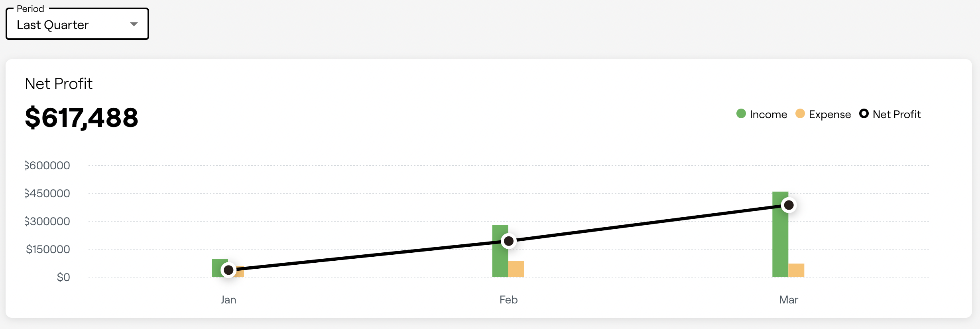The image size is (980, 329).
Task: Open the Period dropdown
Action: point(77,24)
